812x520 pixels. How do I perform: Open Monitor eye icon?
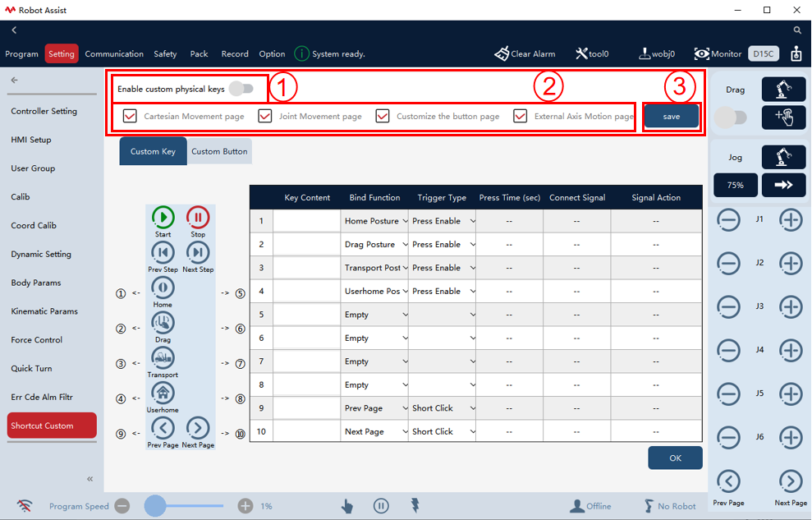[702, 53]
